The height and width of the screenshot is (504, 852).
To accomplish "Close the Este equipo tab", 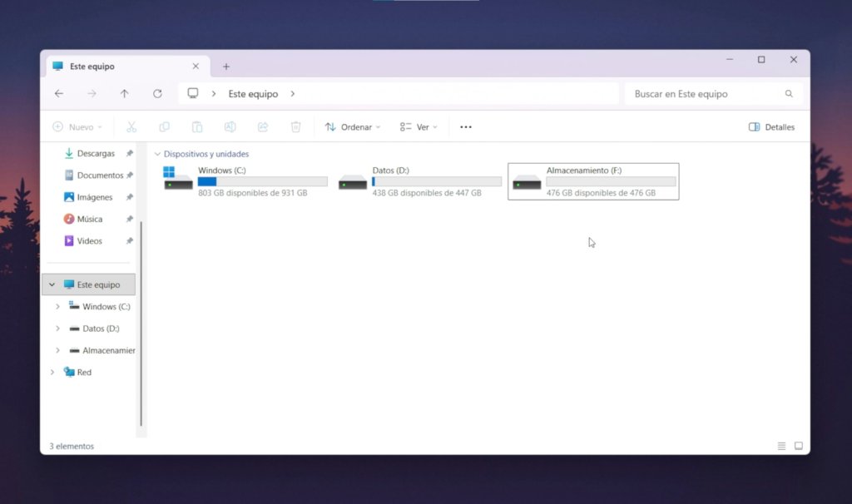I will [196, 67].
